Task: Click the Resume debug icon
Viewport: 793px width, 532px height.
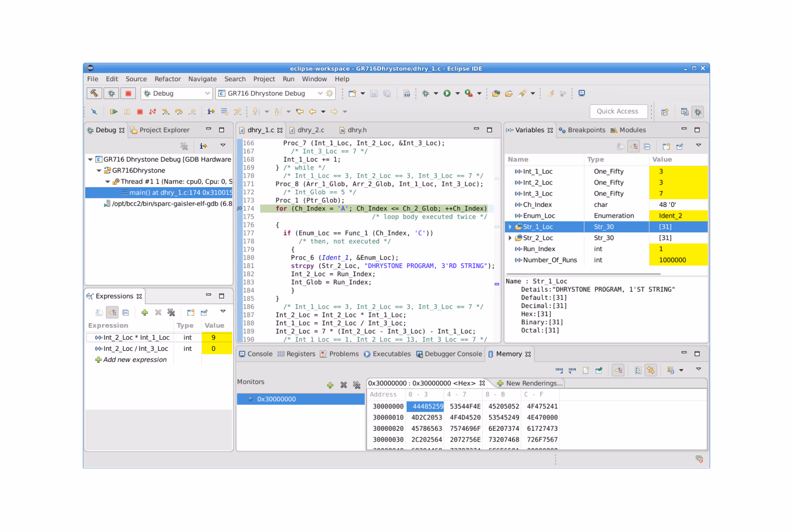Action: 114,112
